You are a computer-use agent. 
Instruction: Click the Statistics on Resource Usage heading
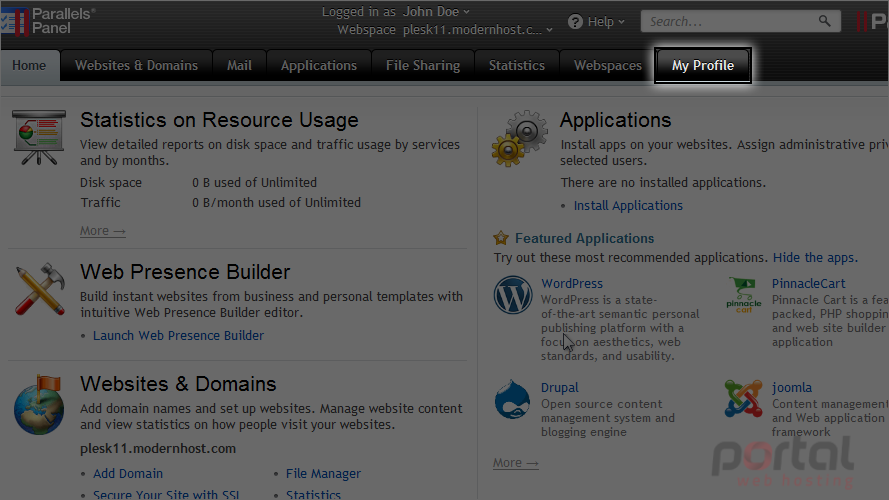click(219, 120)
